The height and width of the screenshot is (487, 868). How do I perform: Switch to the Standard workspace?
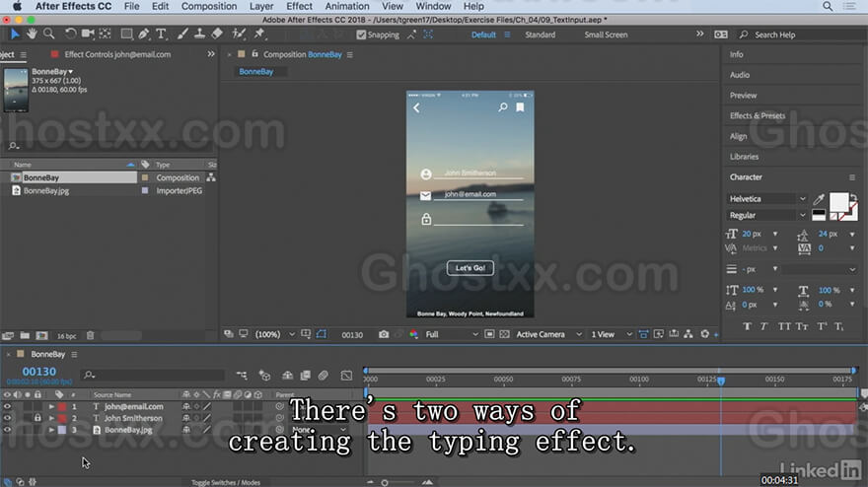(540, 35)
